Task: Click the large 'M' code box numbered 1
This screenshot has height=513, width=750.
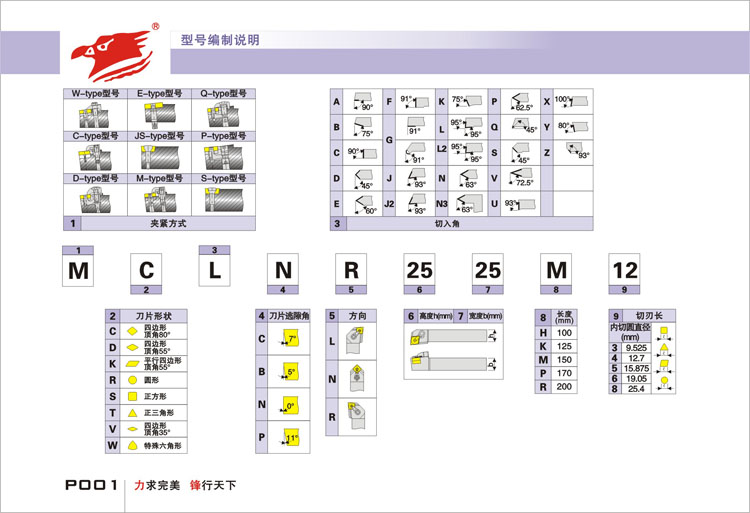Action: pos(78,271)
